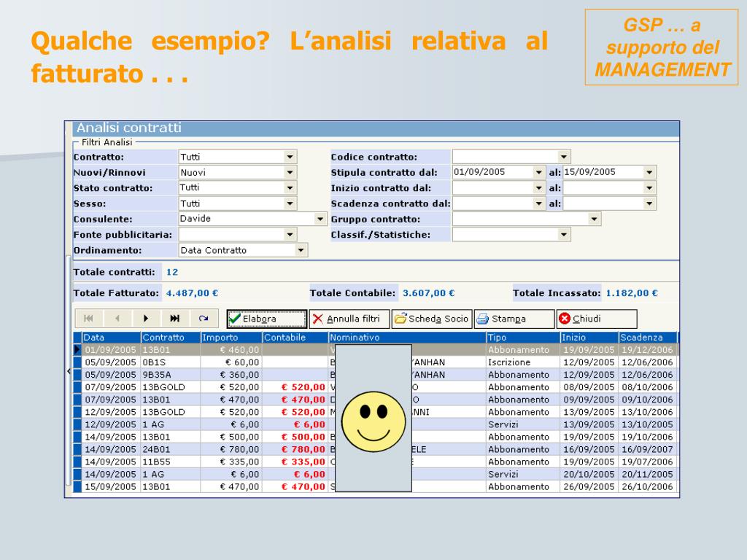Expand the Stato contratto dropdown
The width and height of the screenshot is (747, 560).
coord(290,187)
